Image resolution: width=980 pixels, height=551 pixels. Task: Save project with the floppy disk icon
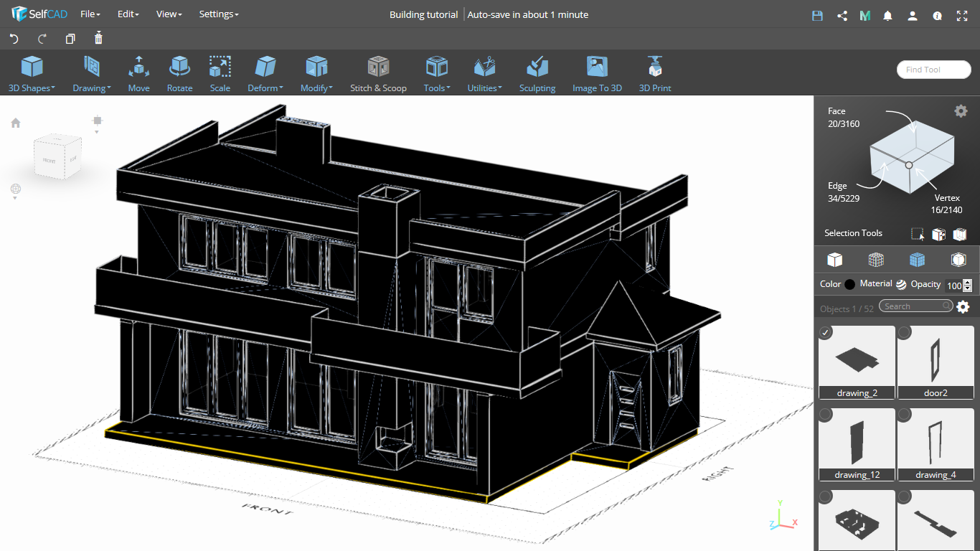[x=817, y=15]
